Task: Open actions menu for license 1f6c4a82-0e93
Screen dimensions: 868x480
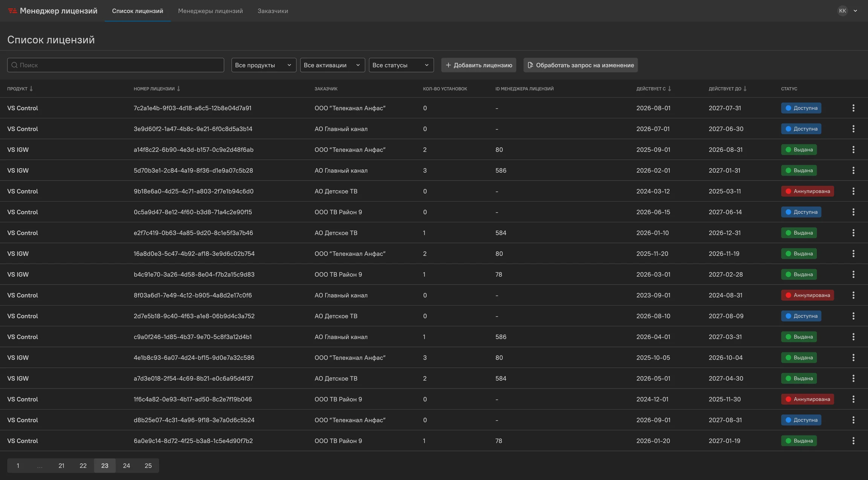Action: click(853, 399)
